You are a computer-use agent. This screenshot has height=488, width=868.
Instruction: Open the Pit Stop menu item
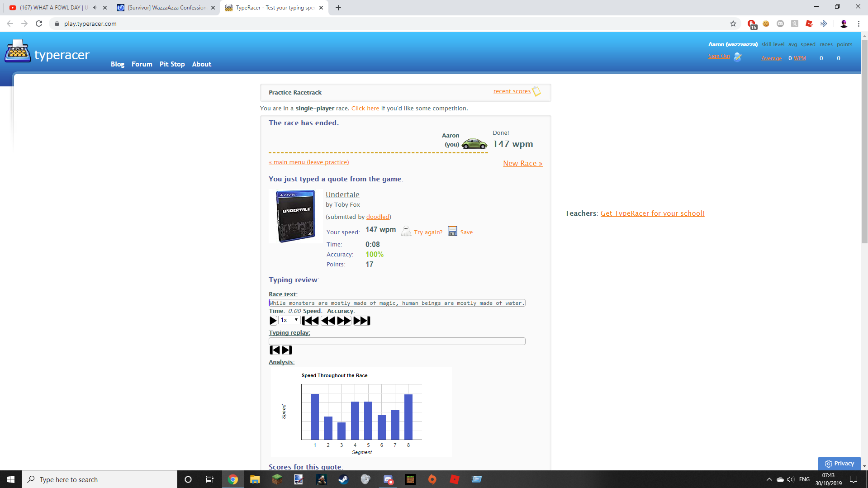pyautogui.click(x=172, y=64)
